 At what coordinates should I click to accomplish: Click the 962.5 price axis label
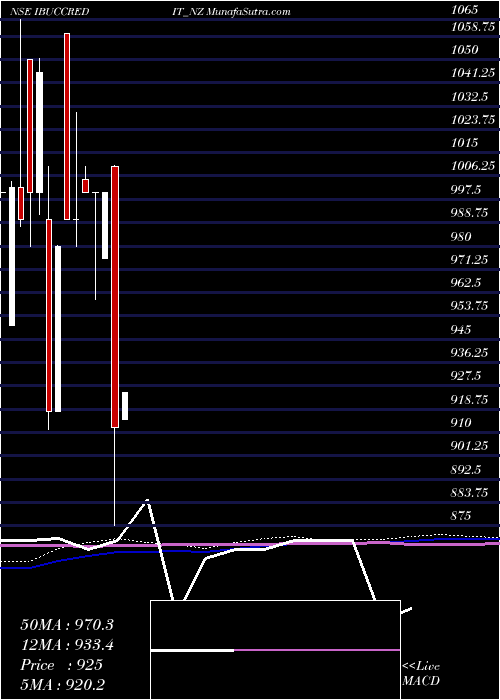click(466, 283)
